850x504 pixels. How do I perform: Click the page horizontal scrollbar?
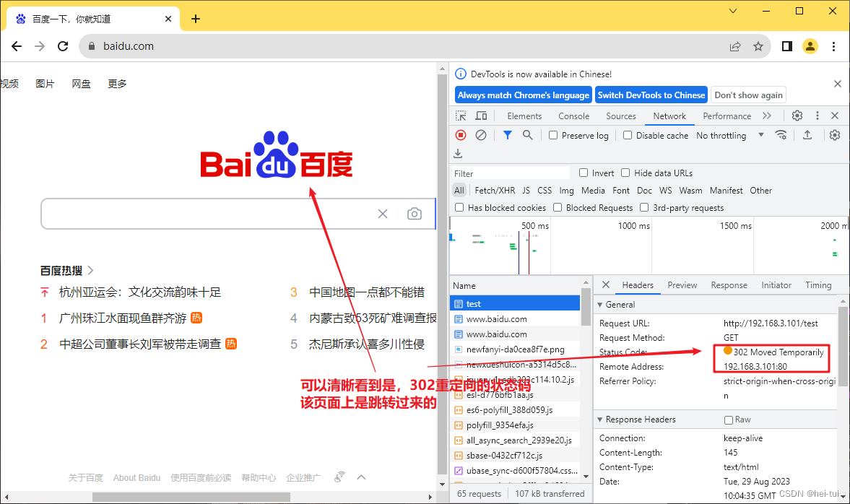click(191, 497)
